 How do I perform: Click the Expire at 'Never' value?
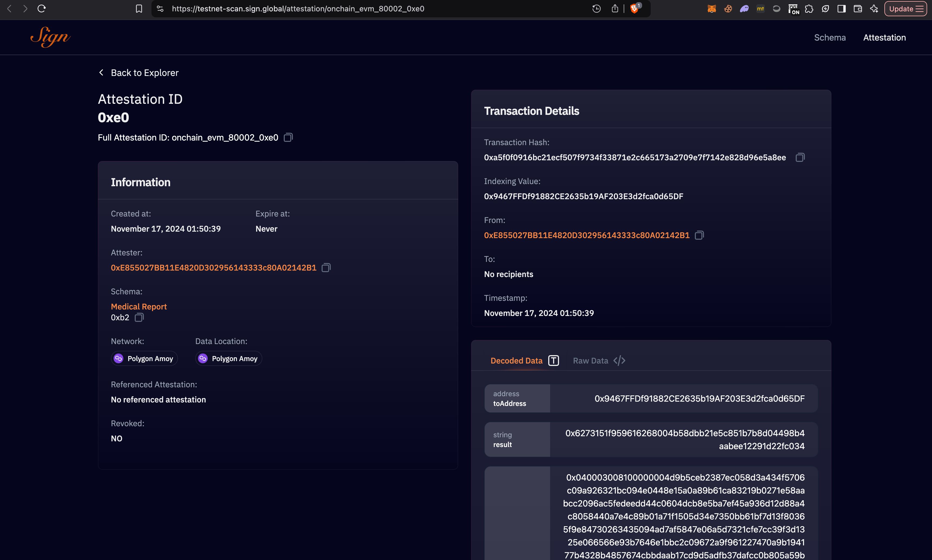[266, 229]
